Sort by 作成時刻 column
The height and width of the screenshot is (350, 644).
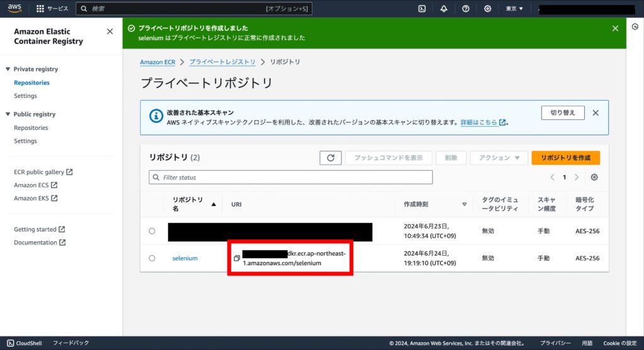(x=435, y=204)
